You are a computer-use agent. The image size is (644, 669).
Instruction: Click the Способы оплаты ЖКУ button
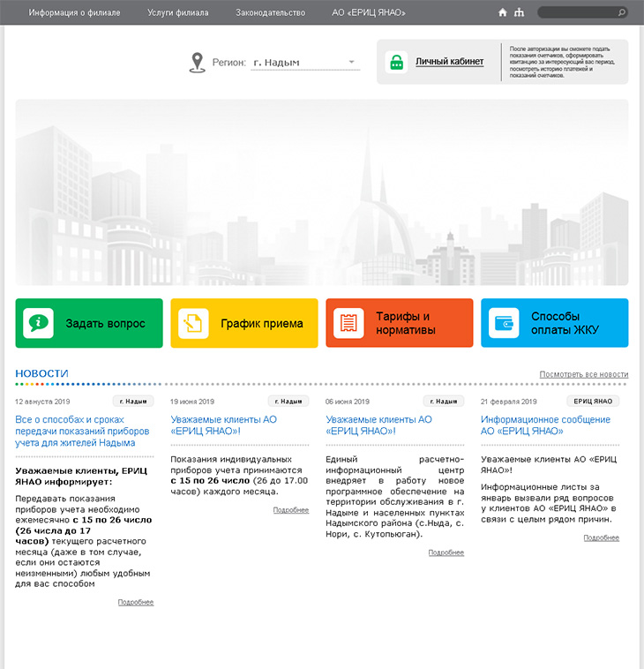554,323
